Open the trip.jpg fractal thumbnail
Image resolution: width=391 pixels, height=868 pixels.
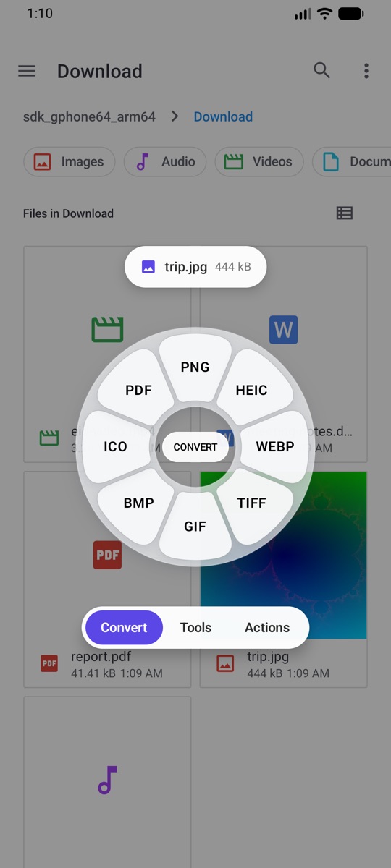tap(283, 555)
